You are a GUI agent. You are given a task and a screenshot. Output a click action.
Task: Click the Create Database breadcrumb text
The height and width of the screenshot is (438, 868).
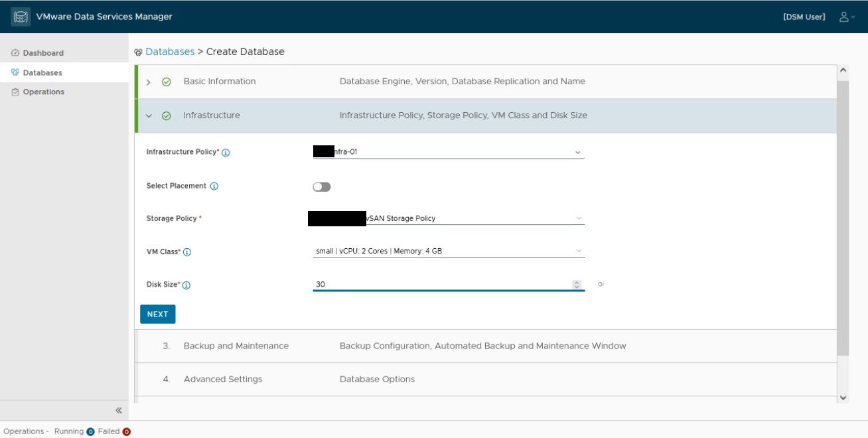coord(246,52)
